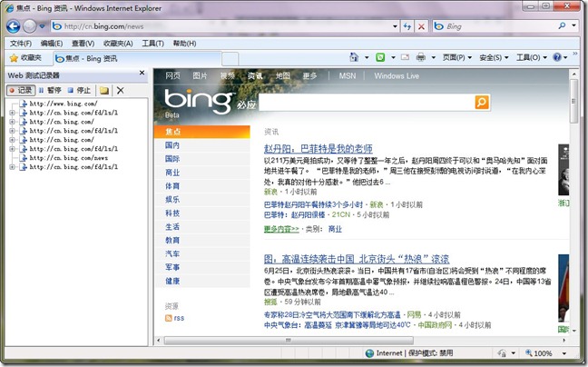Open headline 赵丹阳：巴菲特是我的老师
588x367 pixels.
click(318, 149)
